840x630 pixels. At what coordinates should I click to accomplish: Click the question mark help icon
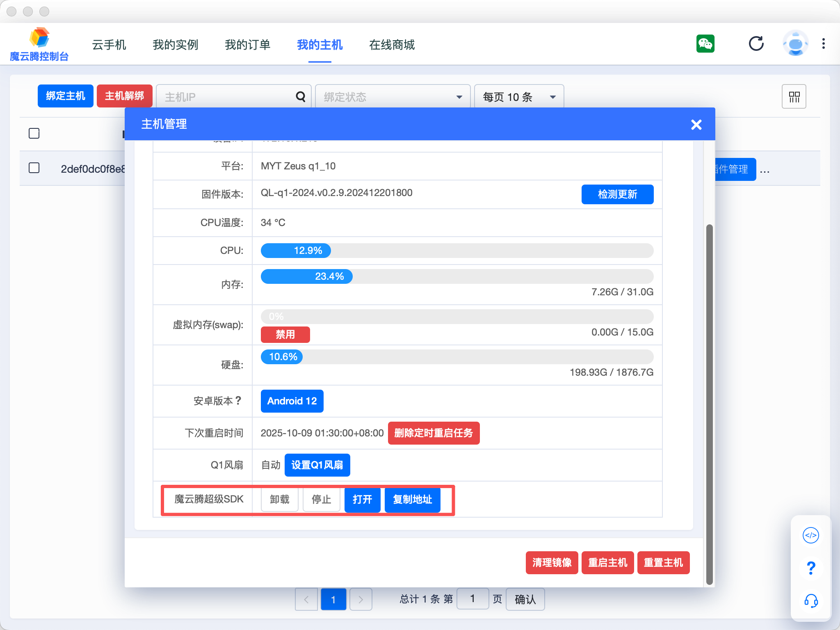tap(810, 568)
